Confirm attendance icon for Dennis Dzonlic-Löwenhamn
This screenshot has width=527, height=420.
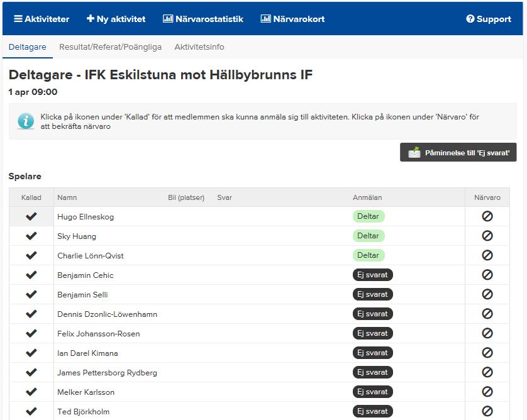(x=487, y=314)
